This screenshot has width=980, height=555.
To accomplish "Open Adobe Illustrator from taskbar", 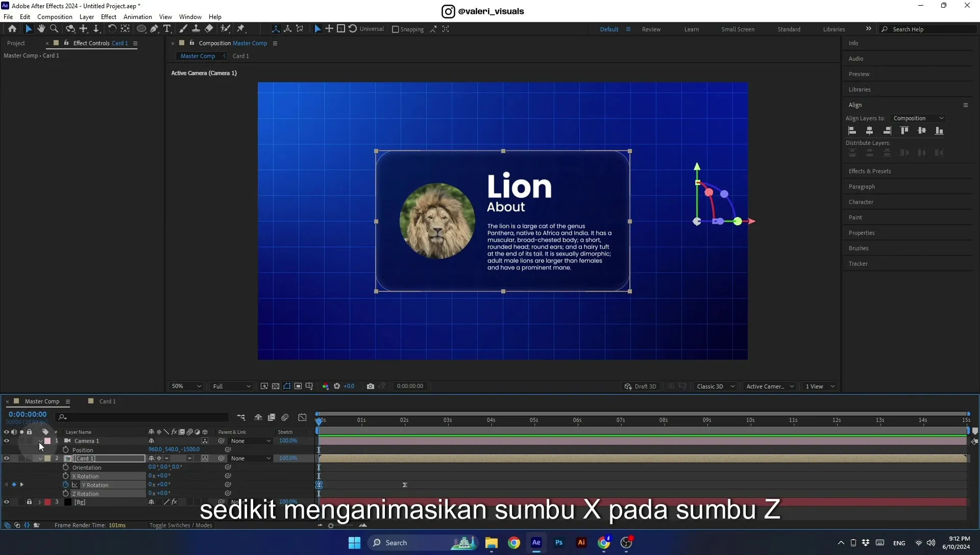I will click(581, 543).
